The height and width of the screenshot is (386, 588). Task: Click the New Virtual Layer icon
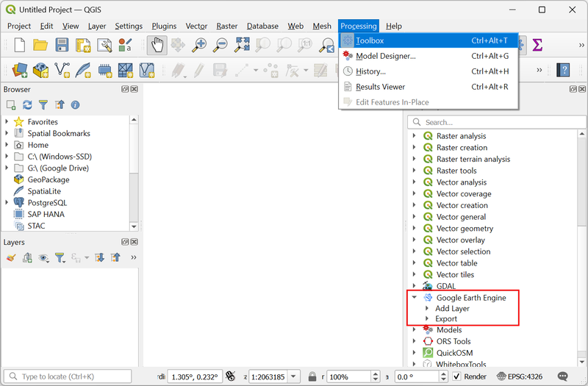(146, 70)
